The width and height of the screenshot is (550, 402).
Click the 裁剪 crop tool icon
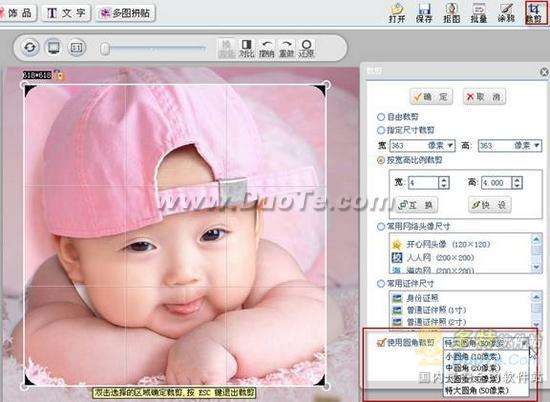coord(536,13)
